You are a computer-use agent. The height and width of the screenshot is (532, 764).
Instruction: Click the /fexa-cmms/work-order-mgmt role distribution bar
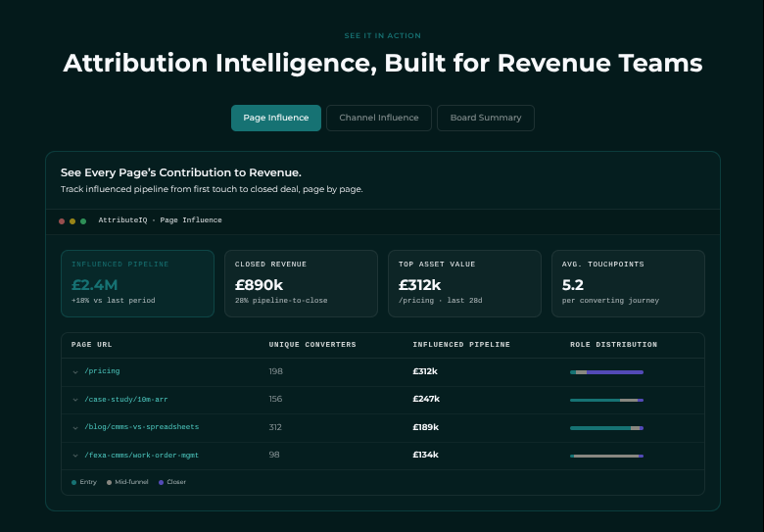coord(606,456)
